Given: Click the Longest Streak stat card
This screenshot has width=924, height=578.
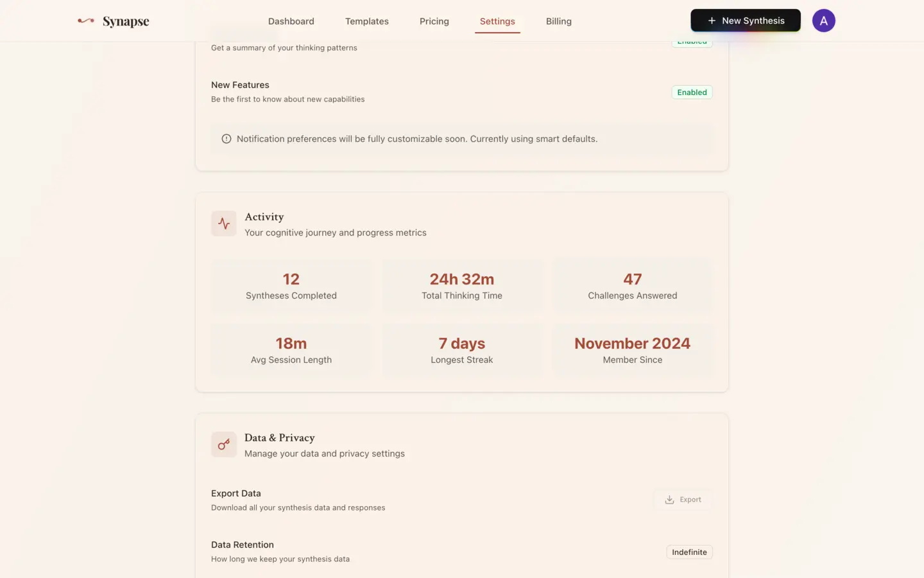Looking at the screenshot, I should coord(462,350).
